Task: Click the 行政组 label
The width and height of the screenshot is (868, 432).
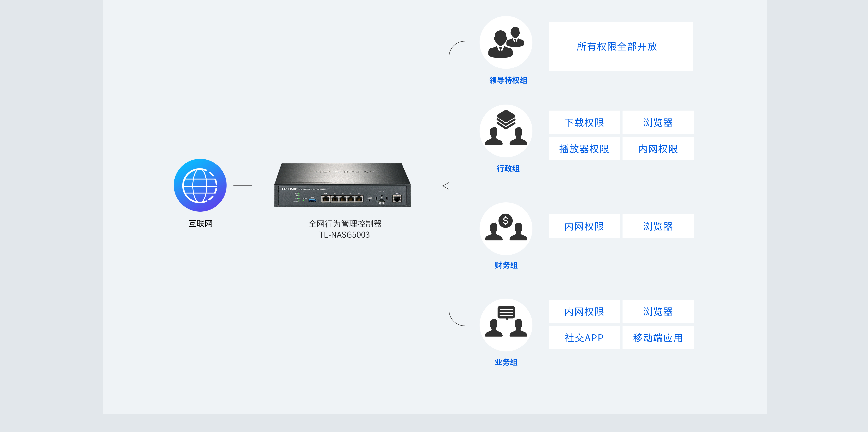Action: [x=508, y=168]
